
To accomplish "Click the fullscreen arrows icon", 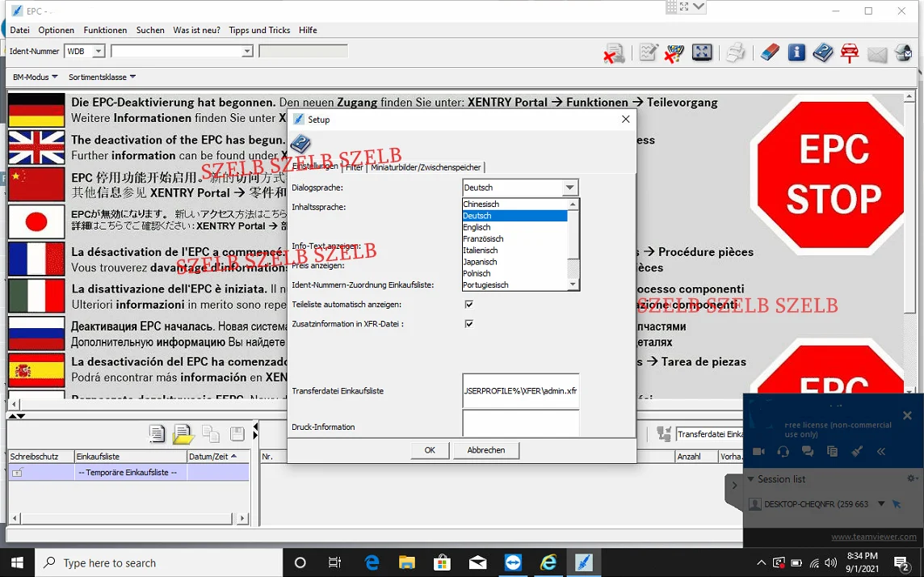I will [702, 53].
